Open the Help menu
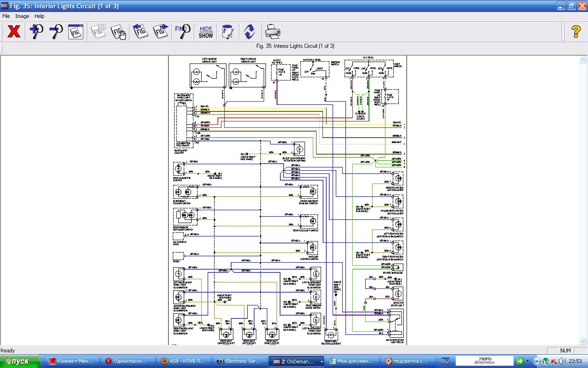Screen dimensions: 588x368 pyautogui.click(x=40, y=16)
